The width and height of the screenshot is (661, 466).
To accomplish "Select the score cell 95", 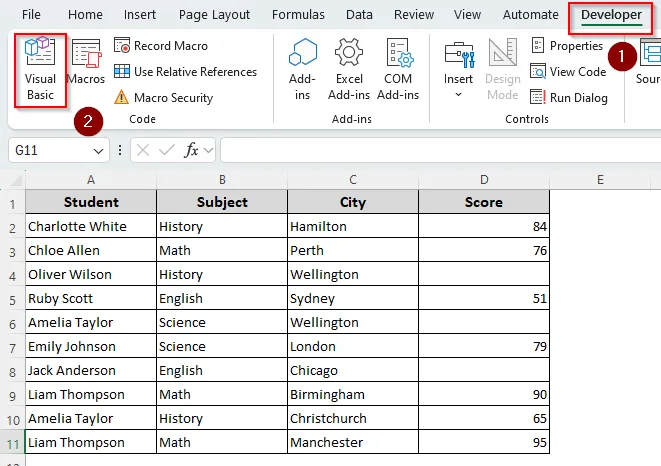I will 484,442.
